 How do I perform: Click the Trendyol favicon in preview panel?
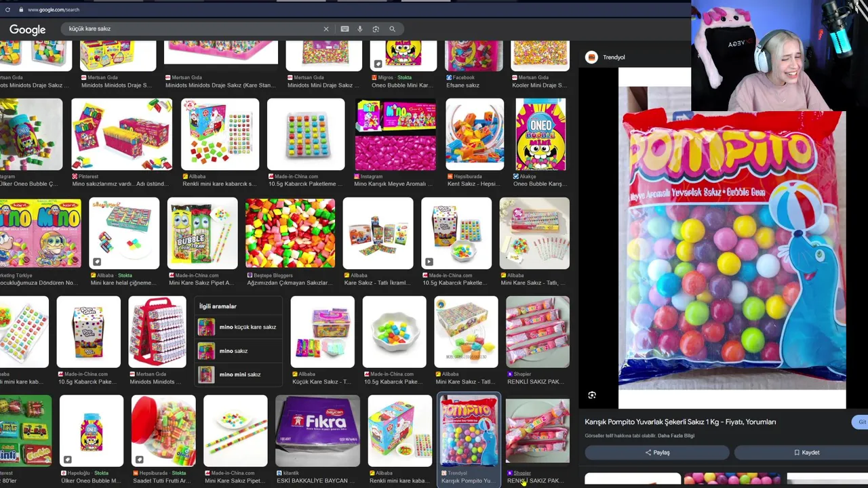(x=591, y=58)
